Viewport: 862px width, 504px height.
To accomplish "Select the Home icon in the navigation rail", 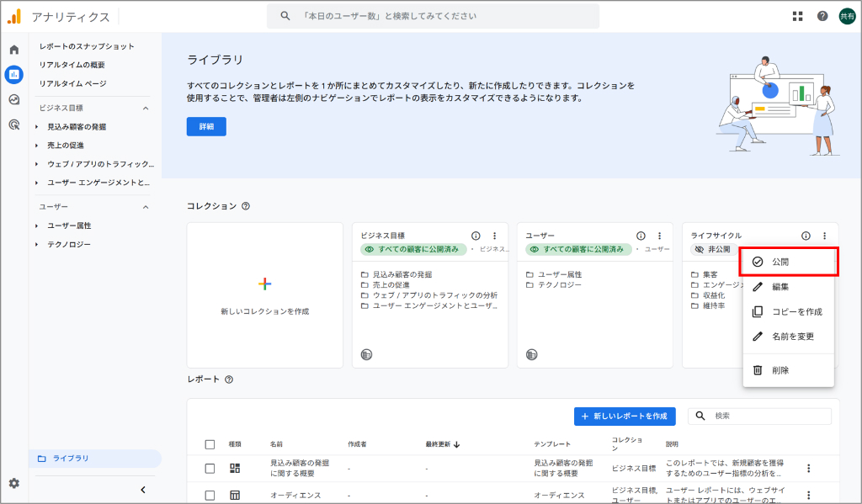I will point(13,49).
